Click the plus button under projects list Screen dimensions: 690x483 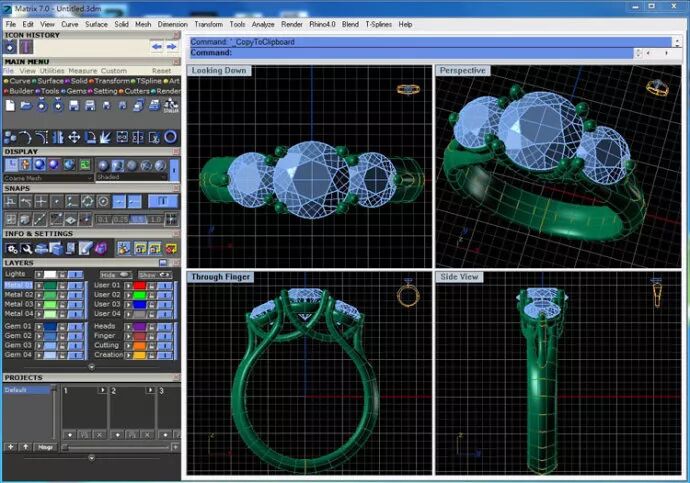[x=11, y=447]
